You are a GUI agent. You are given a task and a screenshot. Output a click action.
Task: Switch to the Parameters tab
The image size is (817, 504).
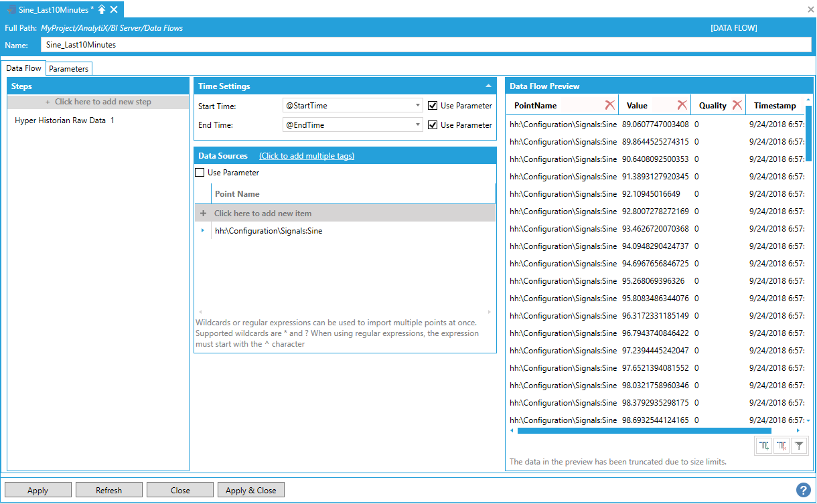tap(69, 68)
